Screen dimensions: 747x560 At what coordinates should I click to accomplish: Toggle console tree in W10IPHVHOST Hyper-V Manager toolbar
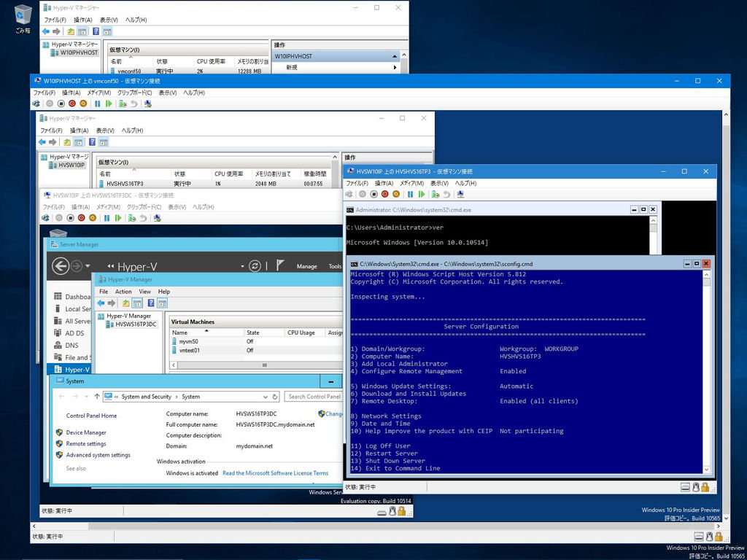coord(82,31)
